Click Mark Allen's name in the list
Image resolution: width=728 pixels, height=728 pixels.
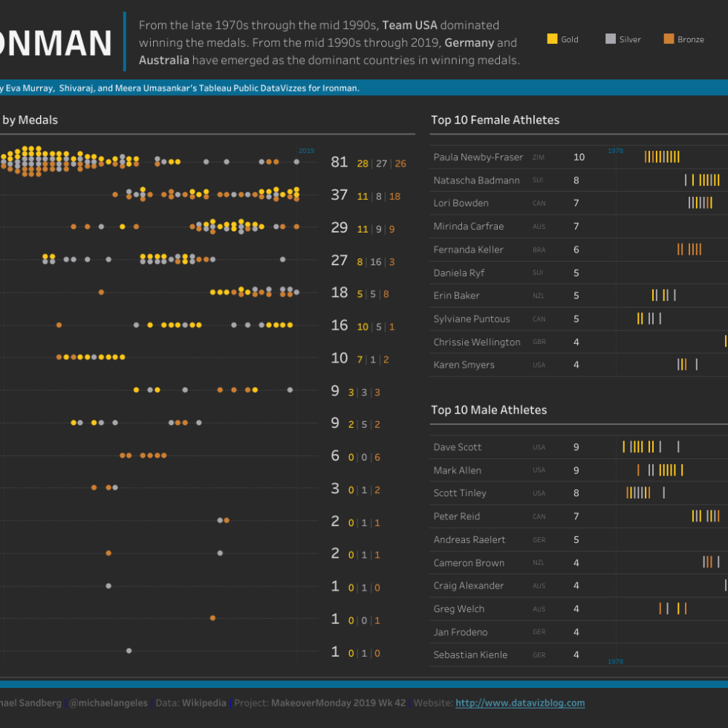pyautogui.click(x=458, y=470)
